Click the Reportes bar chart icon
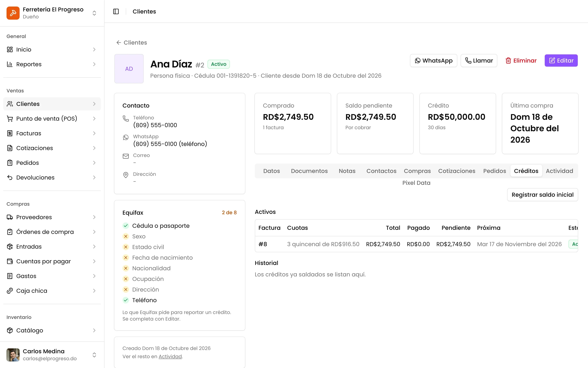The height and width of the screenshot is (368, 588). (10, 64)
